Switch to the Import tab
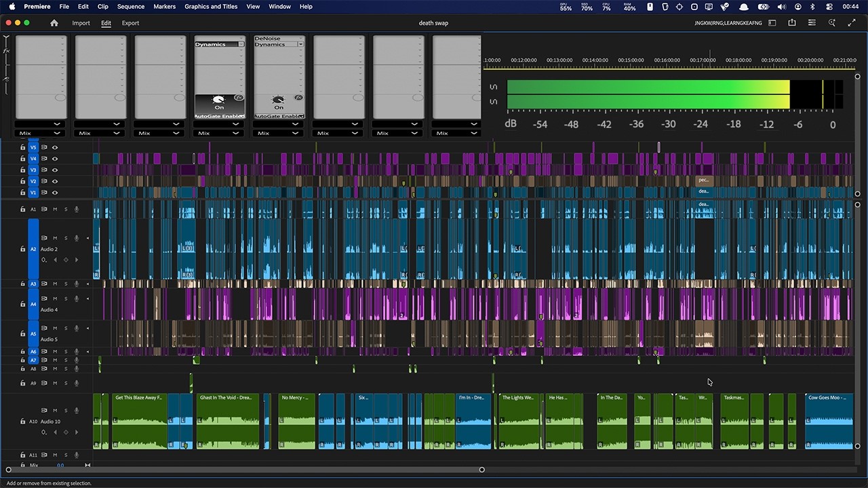This screenshot has height=488, width=868. 81,23
